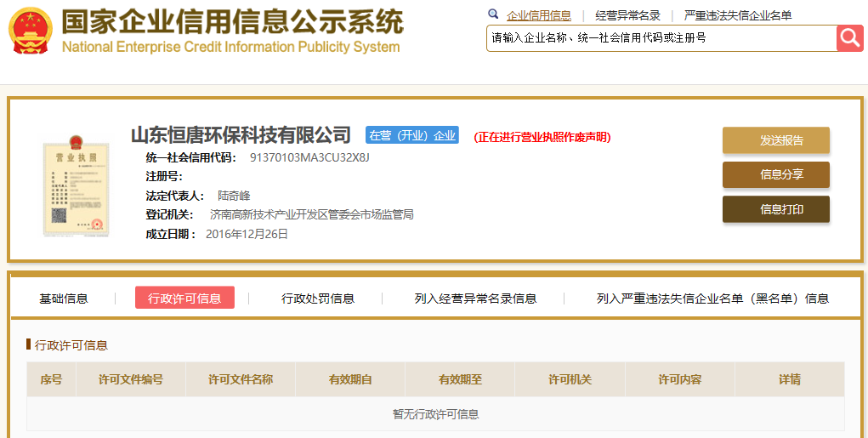Click the legal representative name 陆奇峰

(234, 196)
